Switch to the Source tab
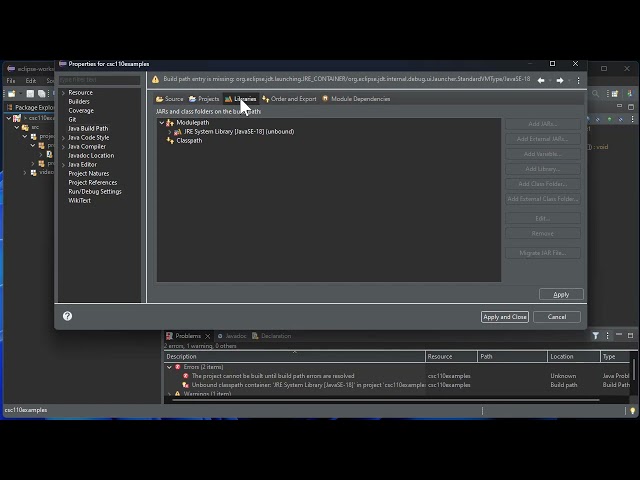Viewport: 640px width, 480px height. pos(169,99)
